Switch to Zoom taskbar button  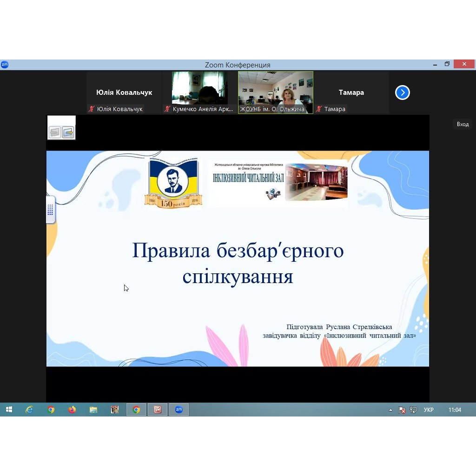click(178, 410)
